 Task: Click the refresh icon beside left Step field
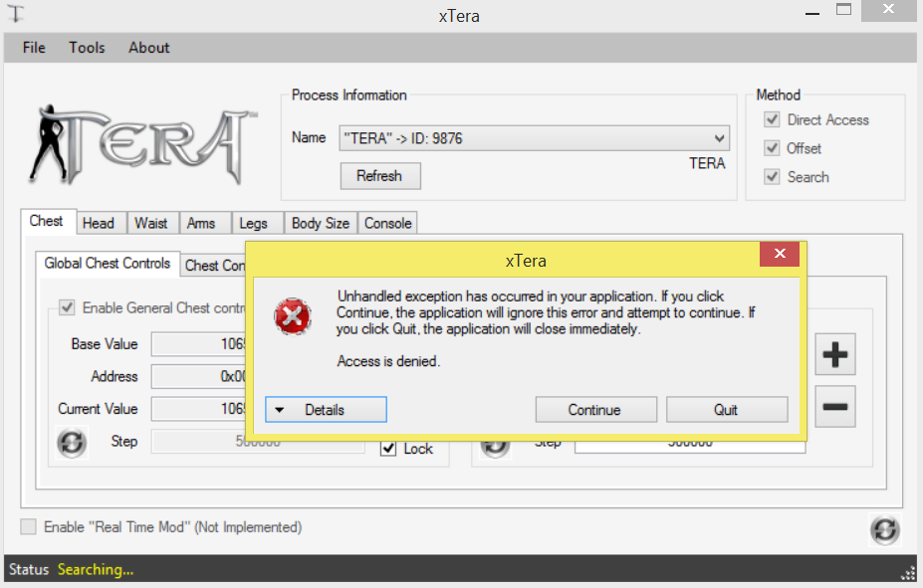(x=72, y=443)
